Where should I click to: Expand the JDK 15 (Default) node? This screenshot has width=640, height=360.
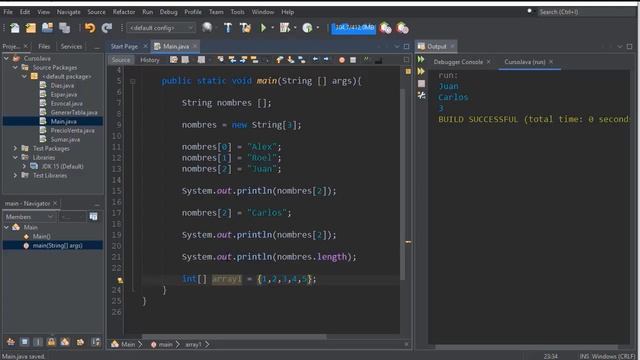(24, 166)
